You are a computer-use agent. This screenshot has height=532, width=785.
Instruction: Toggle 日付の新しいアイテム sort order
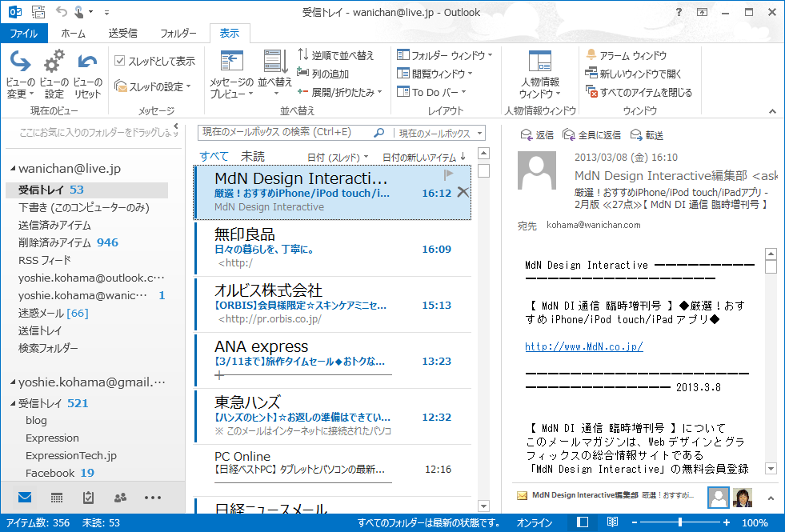(424, 157)
